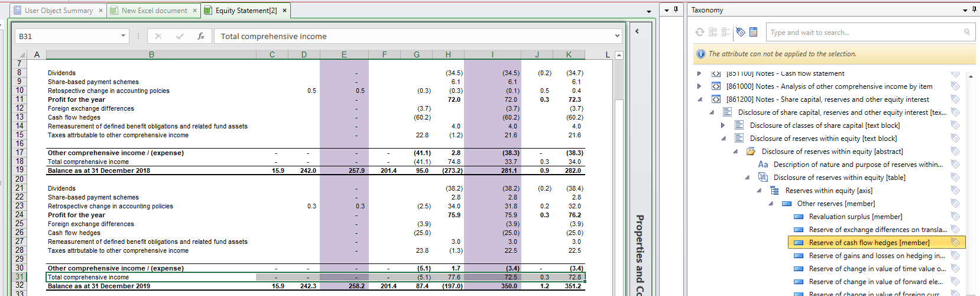Open the document tabs list dropdown arrow
Screen dimensions: 980x296
point(649,11)
